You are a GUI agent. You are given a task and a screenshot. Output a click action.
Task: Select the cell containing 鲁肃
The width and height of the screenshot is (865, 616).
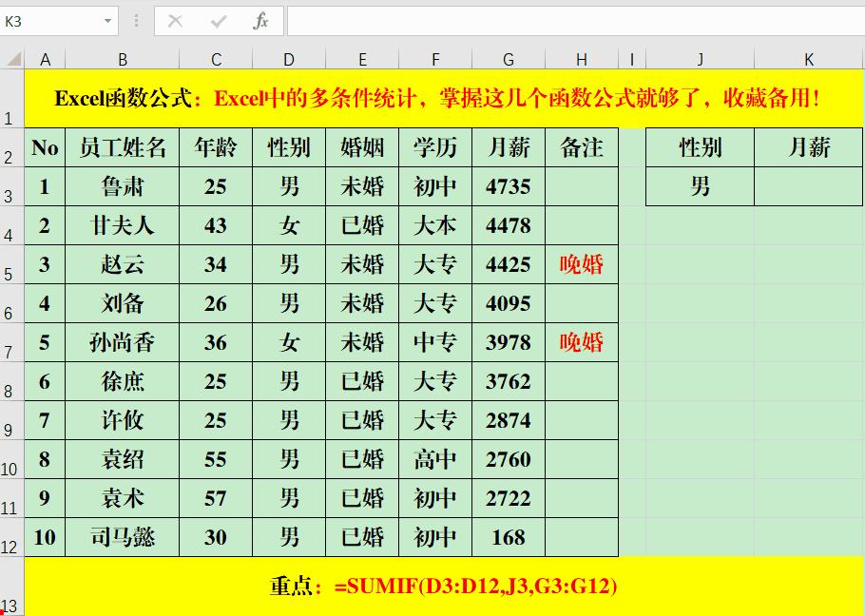point(123,186)
